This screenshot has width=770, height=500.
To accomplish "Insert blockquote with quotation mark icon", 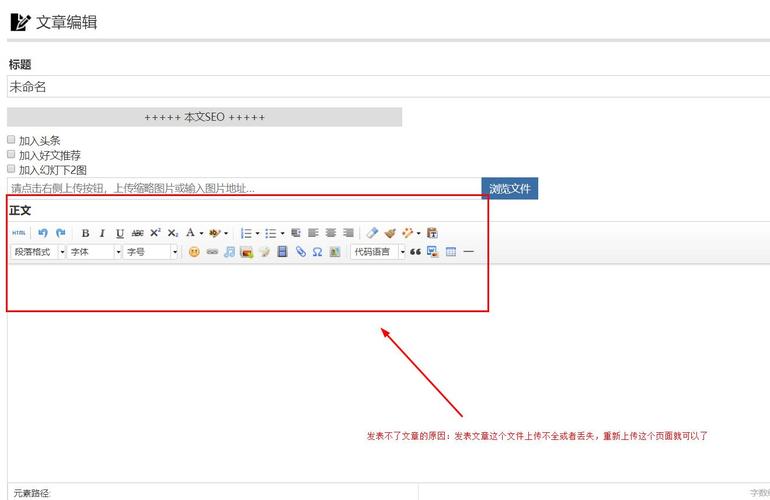I will (415, 252).
